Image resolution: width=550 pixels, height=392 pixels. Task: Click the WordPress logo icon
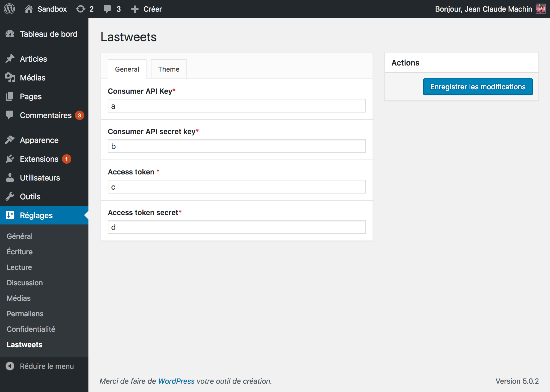pyautogui.click(x=9, y=9)
